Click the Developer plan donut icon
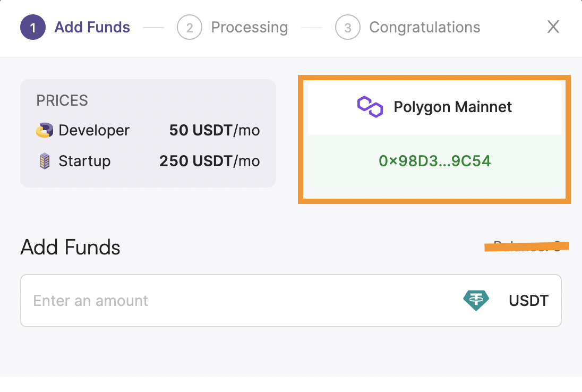This screenshot has width=582, height=392. [x=45, y=130]
